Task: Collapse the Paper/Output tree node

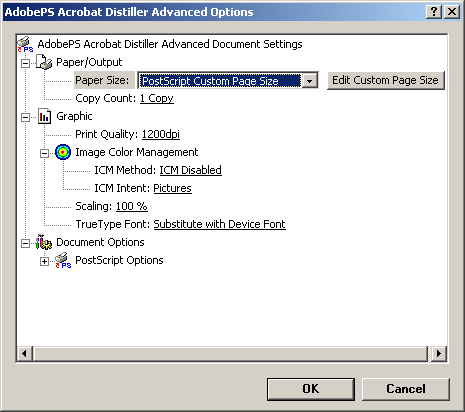Action: (25, 63)
